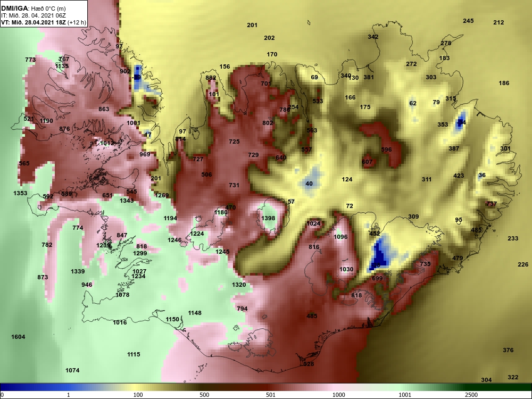Click the legend label '1000'
Image resolution: width=532 pixels, height=399 pixels.
[339, 395]
